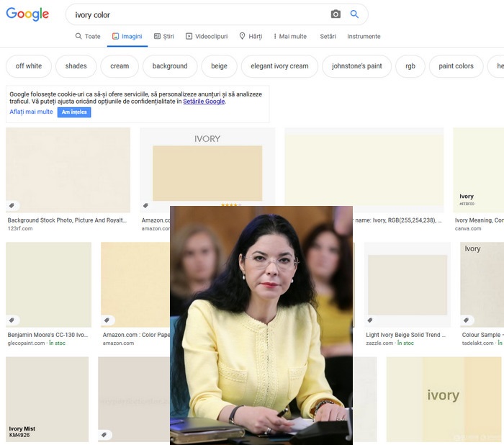504x445 pixels.
Task: Click 'Benjamin Moore's CC-130 Ivo...' title
Action: coord(48,335)
